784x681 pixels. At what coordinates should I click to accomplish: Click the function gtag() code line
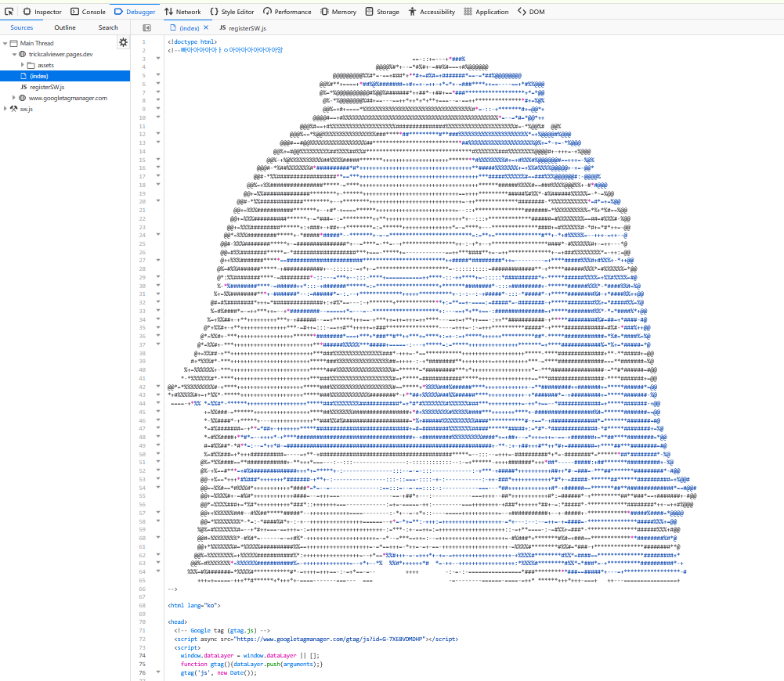[x=252, y=664]
